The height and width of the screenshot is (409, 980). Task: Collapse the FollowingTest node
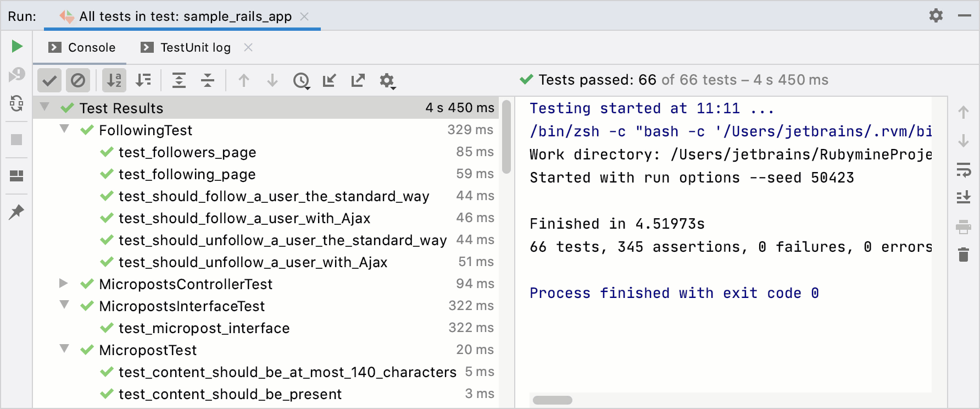pyautogui.click(x=64, y=129)
